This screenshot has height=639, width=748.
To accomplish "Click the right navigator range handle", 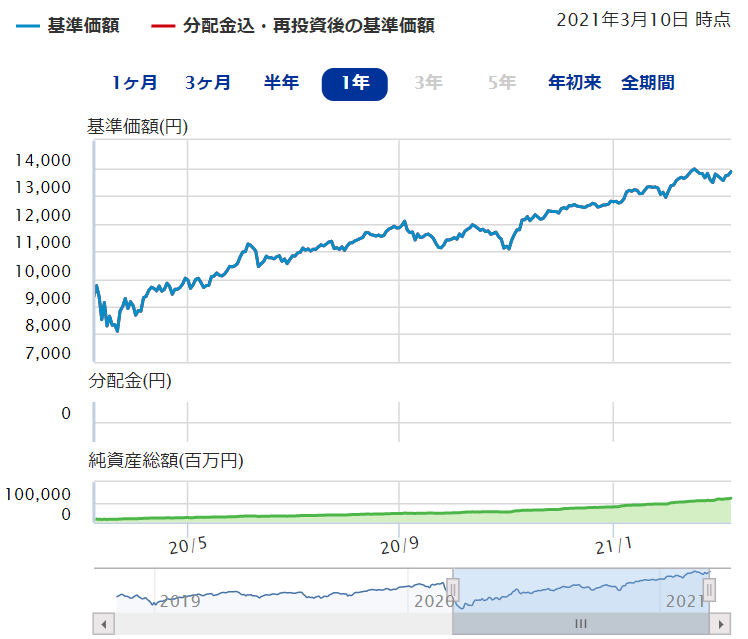I will click(709, 590).
